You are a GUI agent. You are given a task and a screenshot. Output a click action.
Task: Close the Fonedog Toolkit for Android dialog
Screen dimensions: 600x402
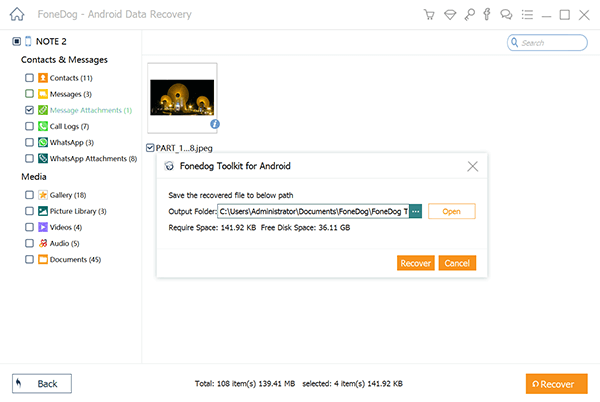click(x=473, y=166)
